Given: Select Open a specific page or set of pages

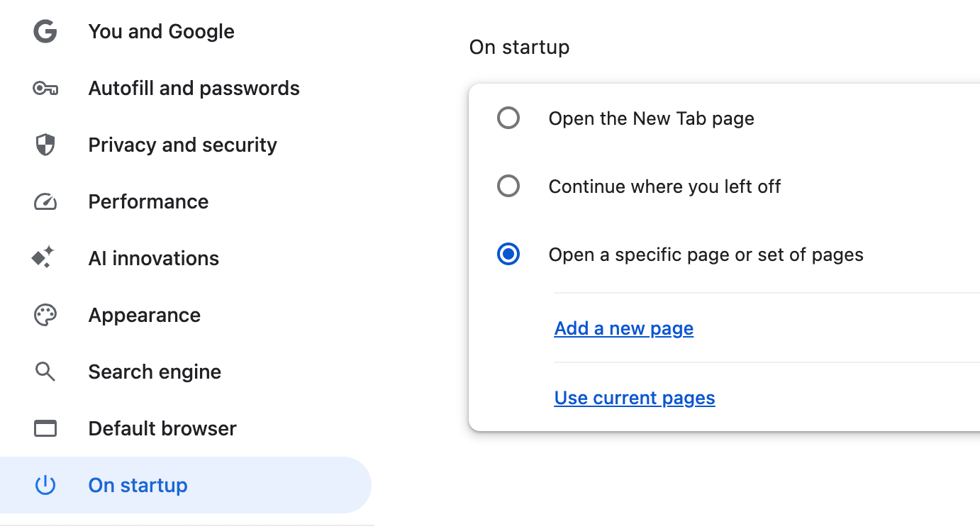Looking at the screenshot, I should click(x=508, y=254).
